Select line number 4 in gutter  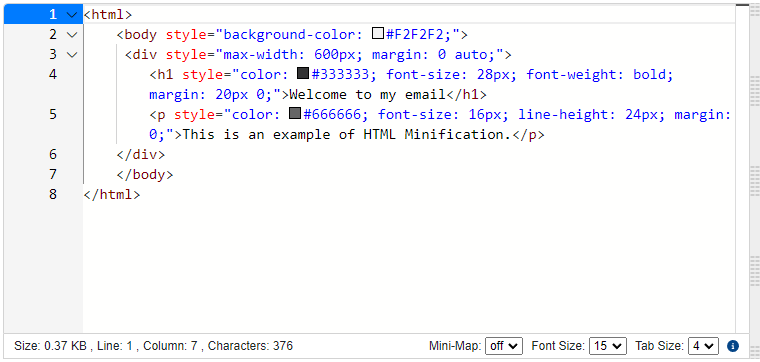[53, 75]
